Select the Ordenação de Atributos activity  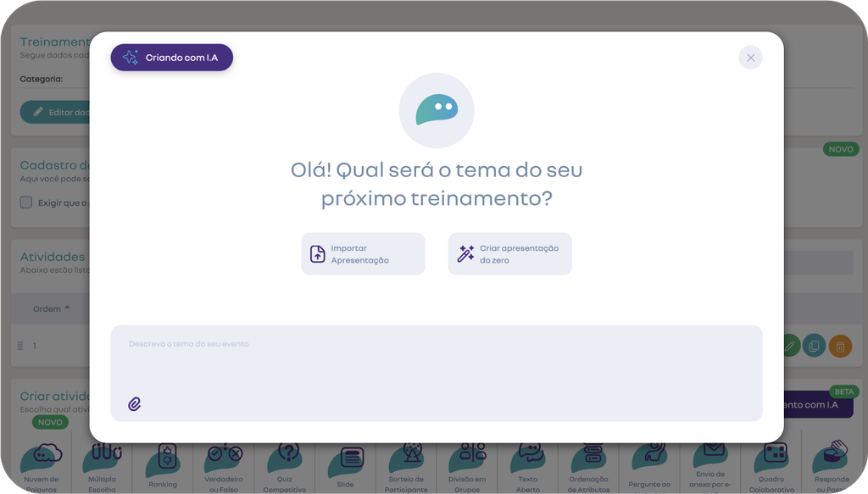coord(588,467)
